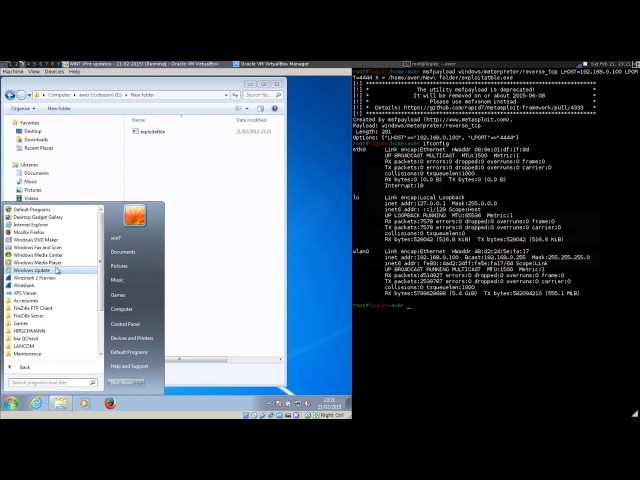Click the Name column header

138,120
